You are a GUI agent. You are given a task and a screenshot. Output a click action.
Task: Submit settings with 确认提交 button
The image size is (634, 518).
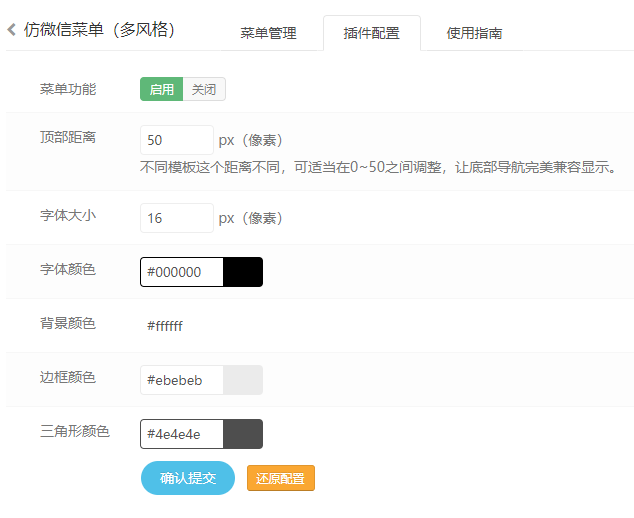pos(188,478)
